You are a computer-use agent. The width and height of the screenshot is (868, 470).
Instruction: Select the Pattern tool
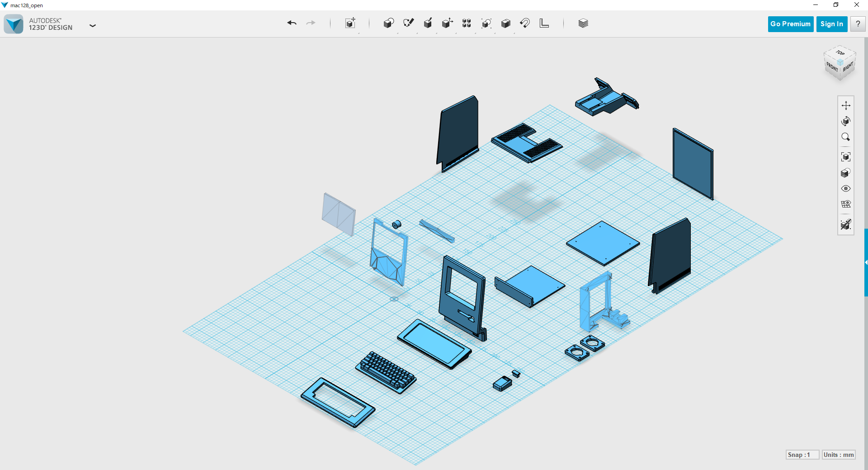pos(467,23)
